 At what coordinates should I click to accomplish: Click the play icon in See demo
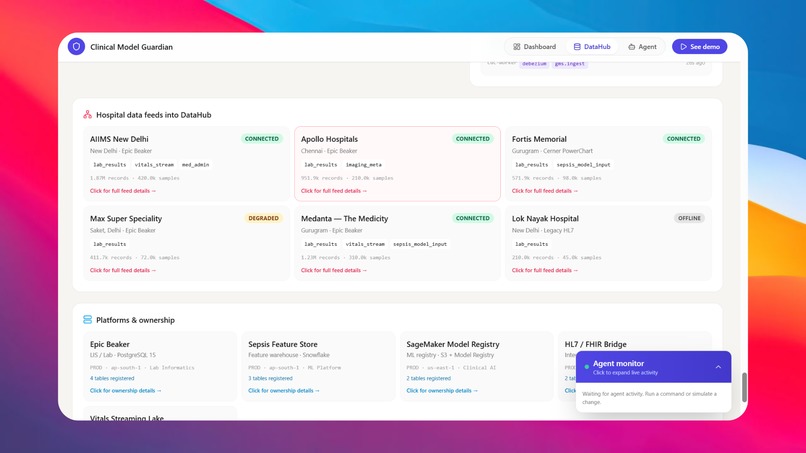(x=683, y=47)
